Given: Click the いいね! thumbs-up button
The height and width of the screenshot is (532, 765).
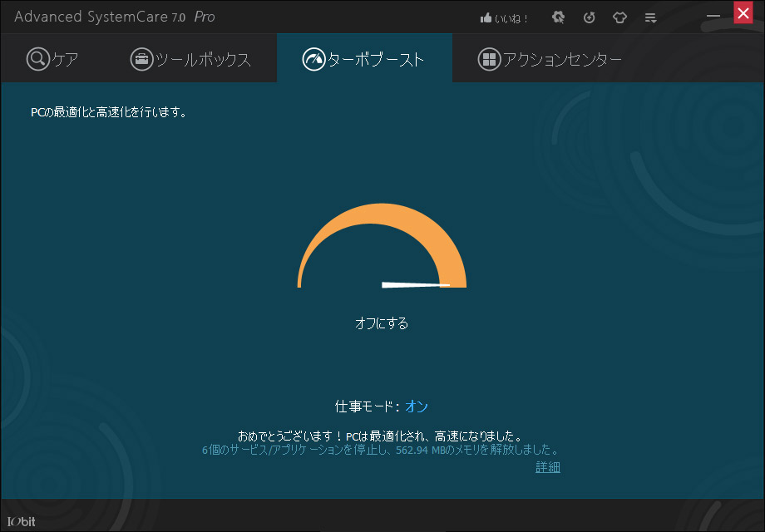Looking at the screenshot, I should point(504,18).
